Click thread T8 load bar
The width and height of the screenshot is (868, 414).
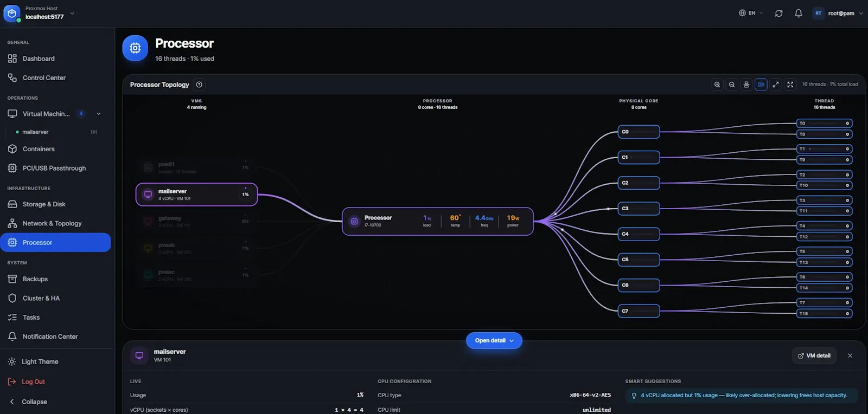coord(824,134)
